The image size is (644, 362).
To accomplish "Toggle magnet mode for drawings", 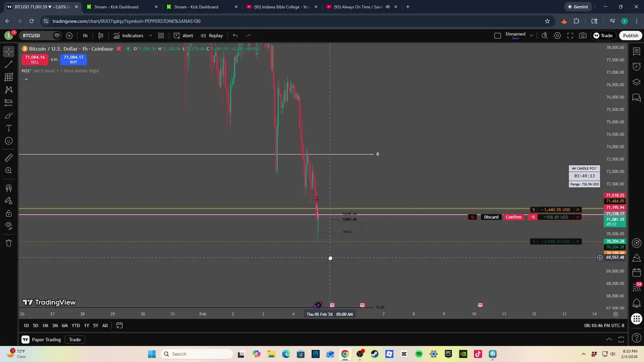I will click(9, 188).
